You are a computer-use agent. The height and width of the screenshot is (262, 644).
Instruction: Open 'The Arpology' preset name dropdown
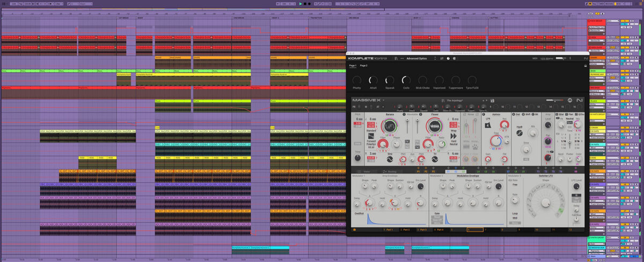455,101
